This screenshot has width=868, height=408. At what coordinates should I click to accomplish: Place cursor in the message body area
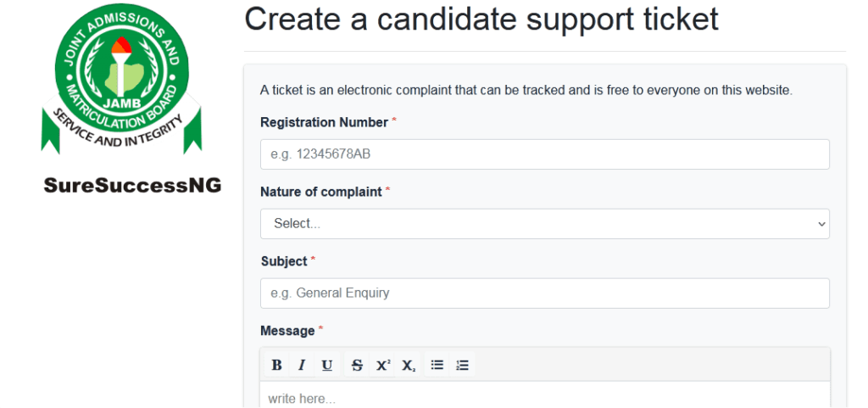click(544, 397)
